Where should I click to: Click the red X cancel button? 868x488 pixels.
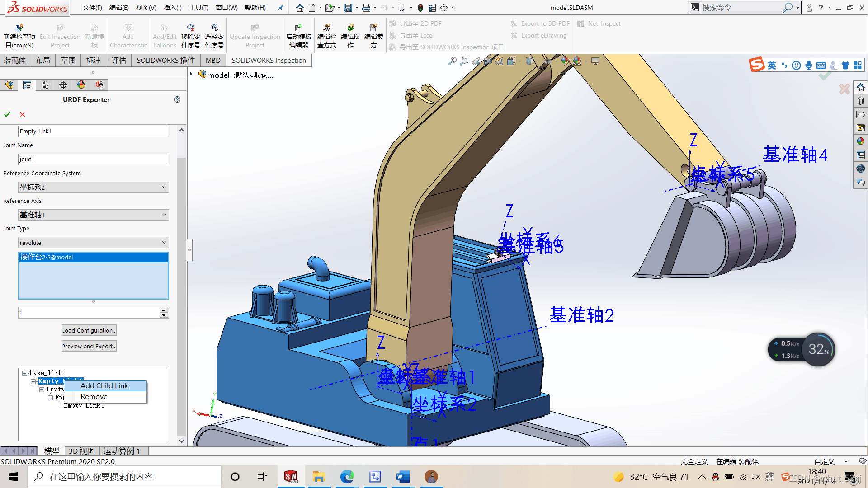pos(23,114)
